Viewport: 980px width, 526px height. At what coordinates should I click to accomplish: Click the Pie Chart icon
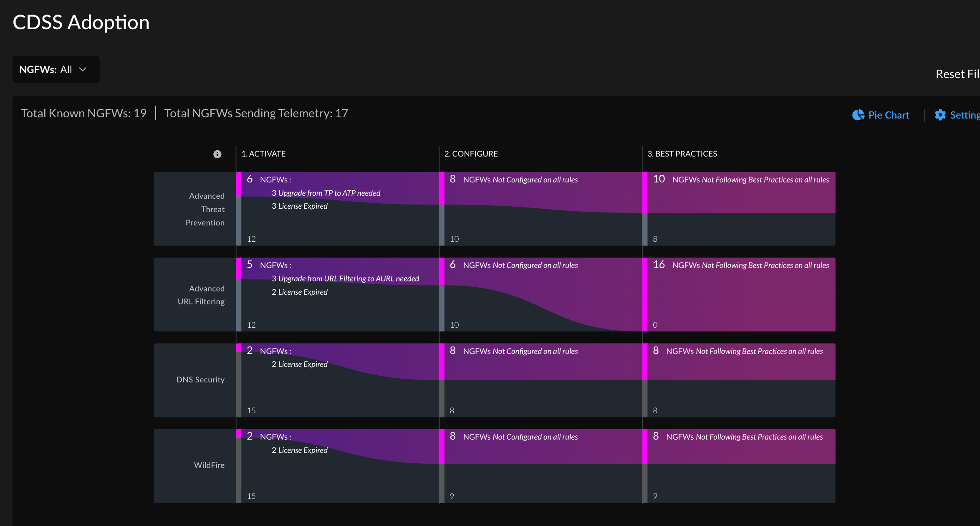(858, 115)
